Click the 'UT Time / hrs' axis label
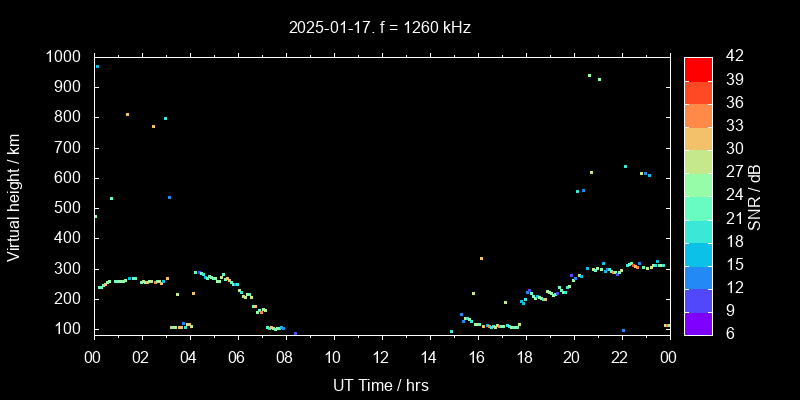The width and height of the screenshot is (800, 400). [380, 384]
